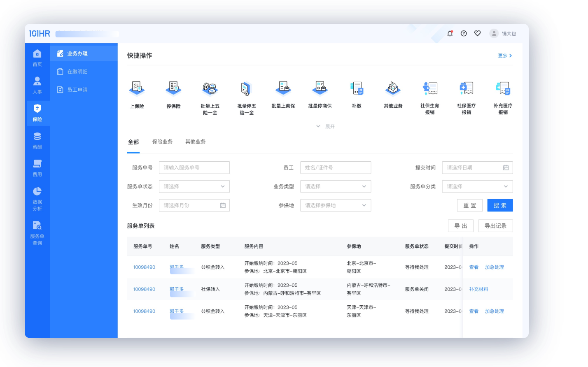Viewport: 588px width, 367px height.
Task: Open the 员工申请 submenu item
Action: coord(84,90)
